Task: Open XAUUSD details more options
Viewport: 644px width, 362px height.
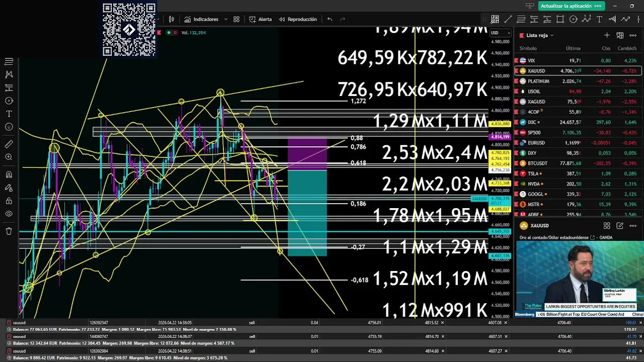Action: (x=633, y=226)
